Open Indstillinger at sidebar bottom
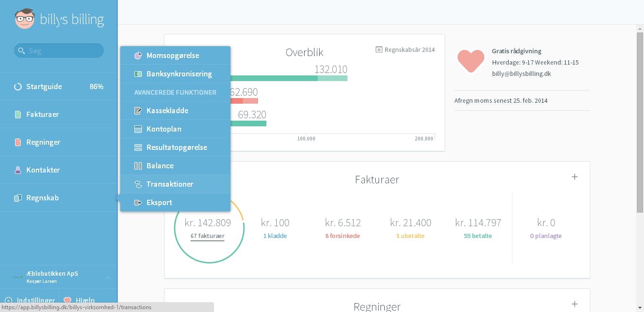This screenshot has height=312, width=644. (31, 300)
